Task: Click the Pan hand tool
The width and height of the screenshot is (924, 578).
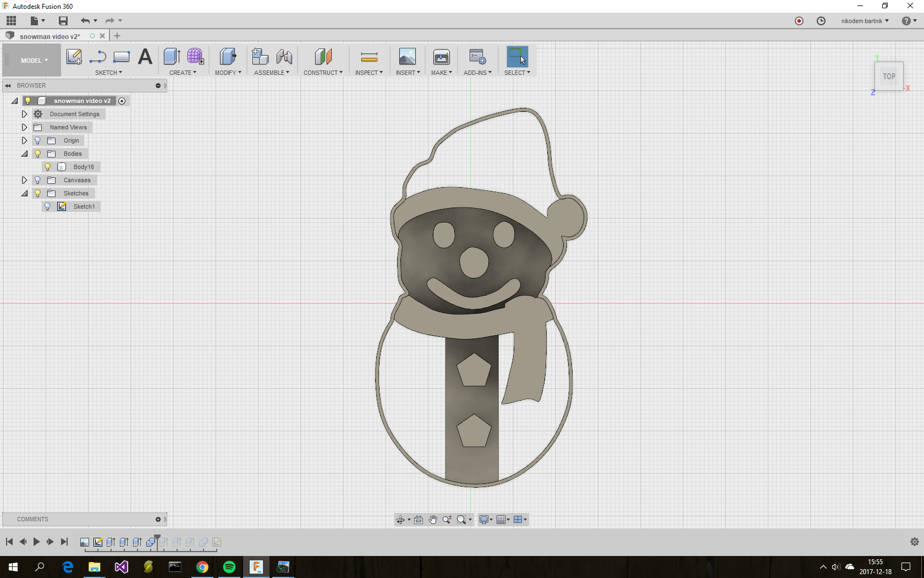Action: tap(433, 520)
